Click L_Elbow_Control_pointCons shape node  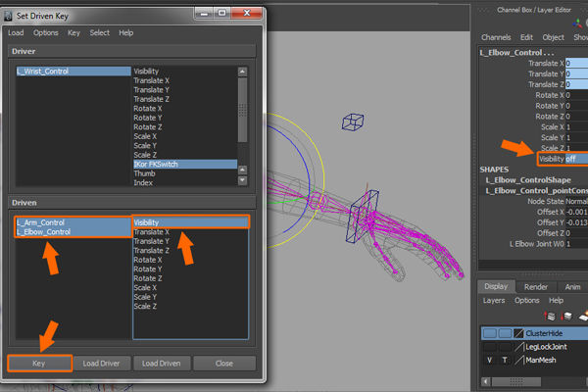(537, 190)
